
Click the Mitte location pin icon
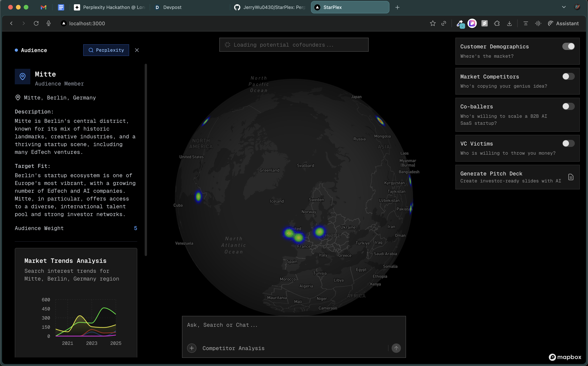click(x=23, y=77)
